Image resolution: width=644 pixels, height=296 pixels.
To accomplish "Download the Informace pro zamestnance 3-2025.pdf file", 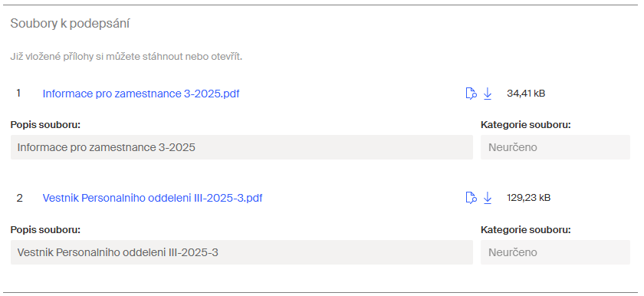I will pos(488,94).
